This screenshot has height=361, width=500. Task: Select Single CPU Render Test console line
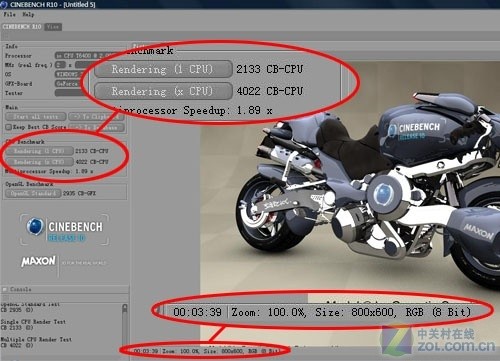(33, 322)
